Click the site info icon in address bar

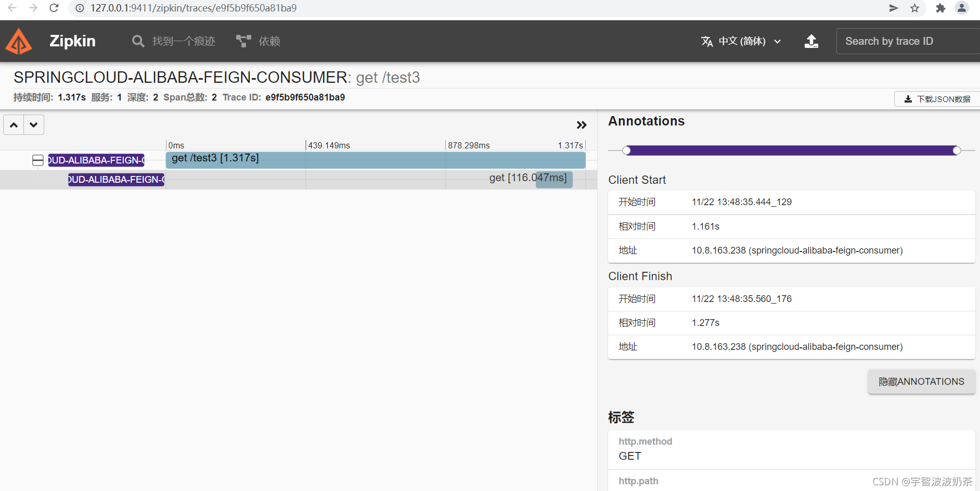(x=80, y=8)
